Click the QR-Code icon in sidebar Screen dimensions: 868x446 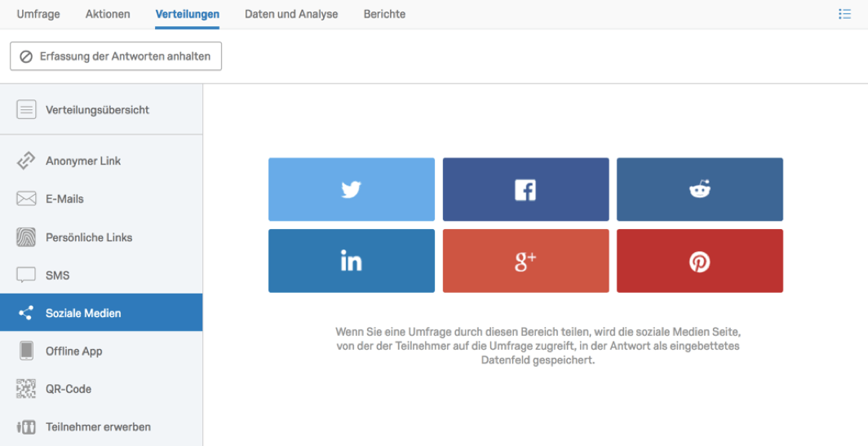pos(26,388)
